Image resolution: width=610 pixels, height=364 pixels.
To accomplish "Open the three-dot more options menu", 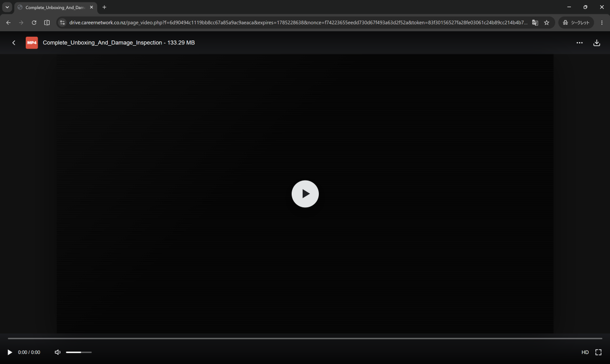I will pos(579,43).
